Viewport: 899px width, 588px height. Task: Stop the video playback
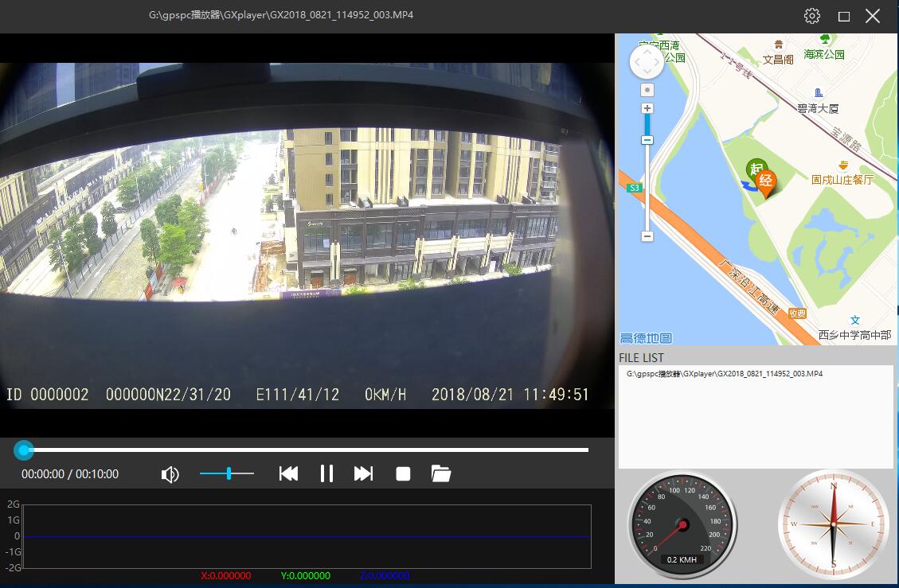403,474
